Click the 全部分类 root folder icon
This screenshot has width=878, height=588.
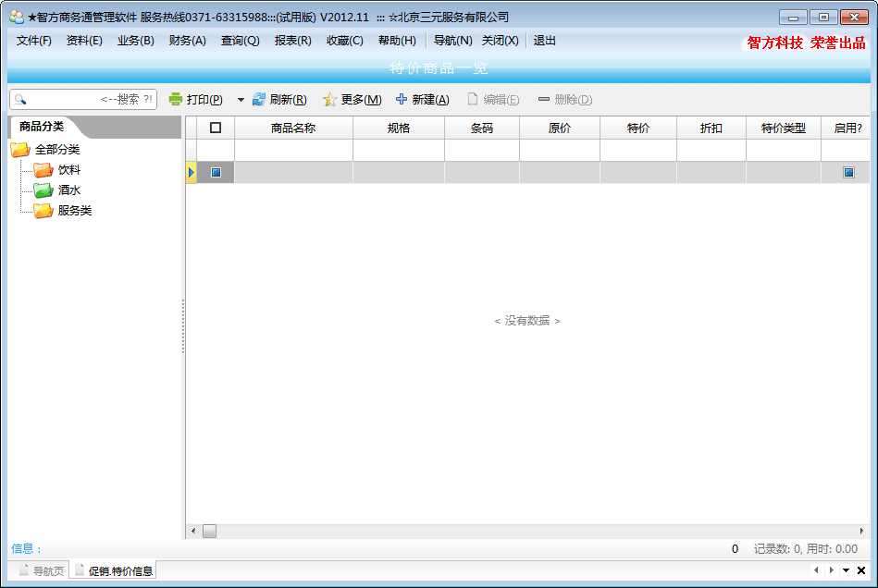(20, 150)
